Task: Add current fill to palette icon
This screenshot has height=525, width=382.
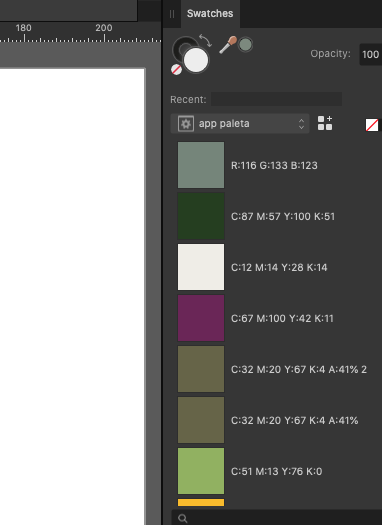Action: pyautogui.click(x=325, y=123)
